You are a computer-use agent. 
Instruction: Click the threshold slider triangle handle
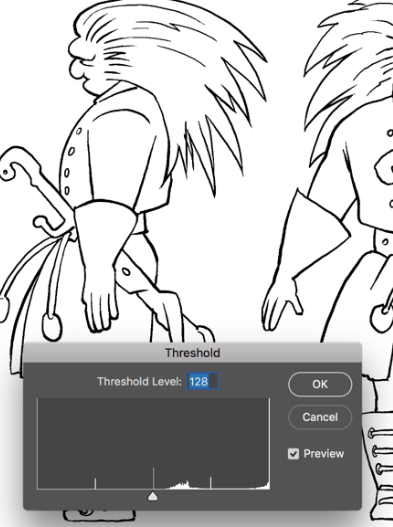pyautogui.click(x=153, y=496)
